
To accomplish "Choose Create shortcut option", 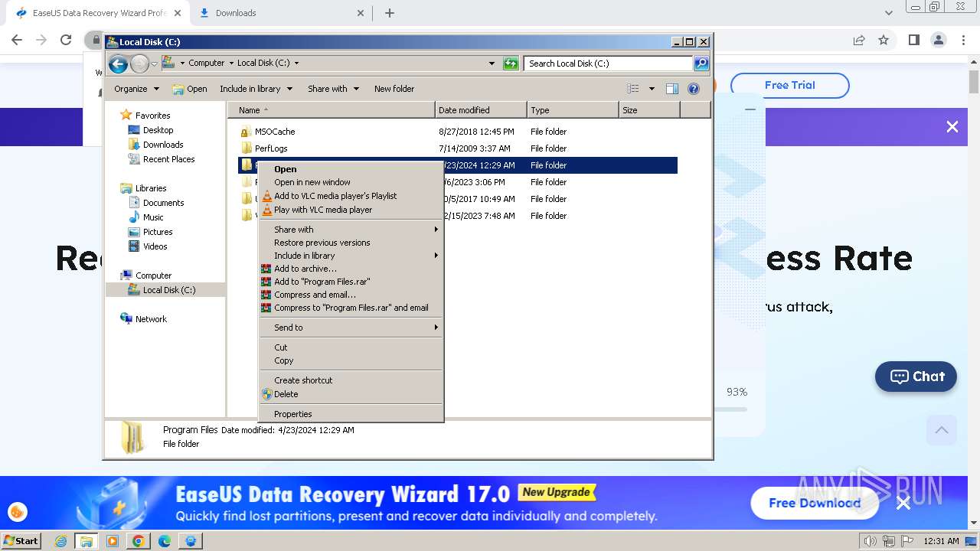I will (351, 380).
